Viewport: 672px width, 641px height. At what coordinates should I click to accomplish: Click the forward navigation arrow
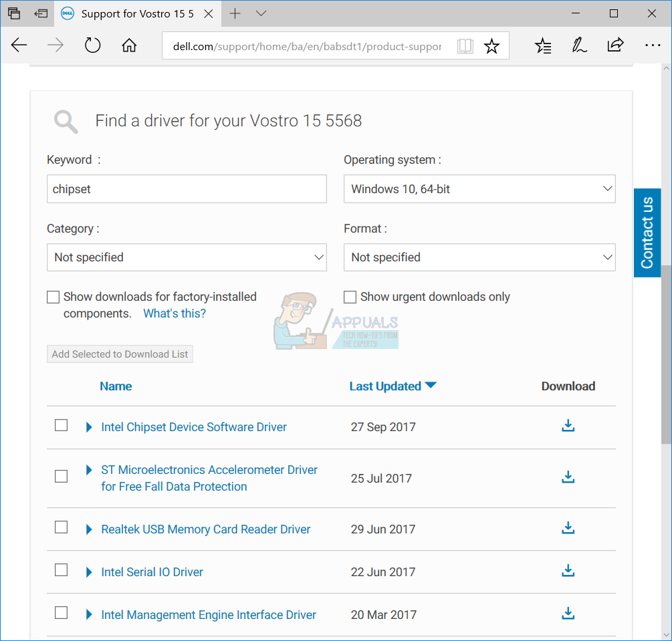pos(55,45)
